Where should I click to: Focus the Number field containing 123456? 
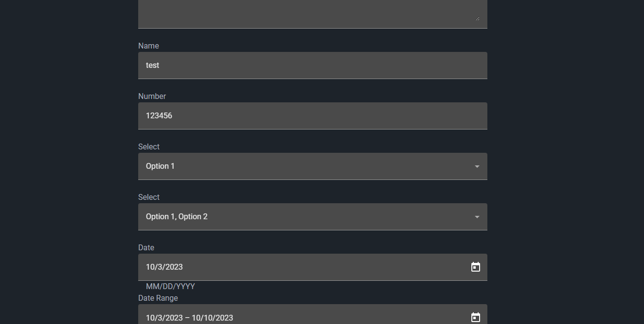313,116
